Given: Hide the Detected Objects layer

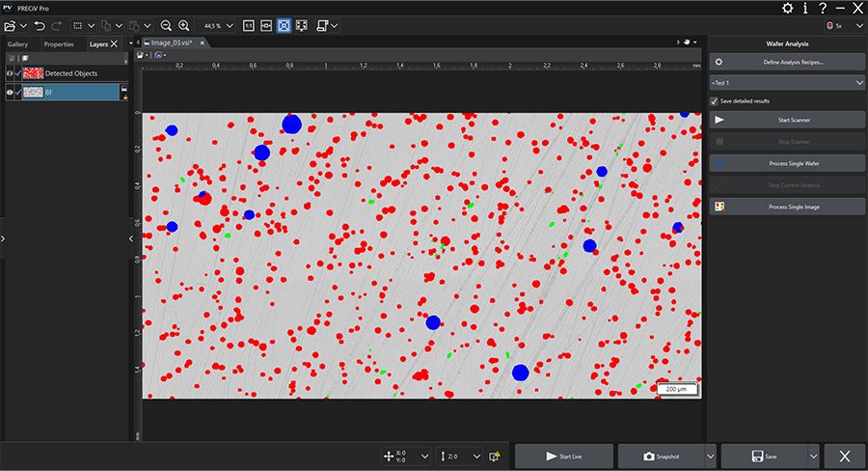Looking at the screenshot, I should pyautogui.click(x=9, y=73).
